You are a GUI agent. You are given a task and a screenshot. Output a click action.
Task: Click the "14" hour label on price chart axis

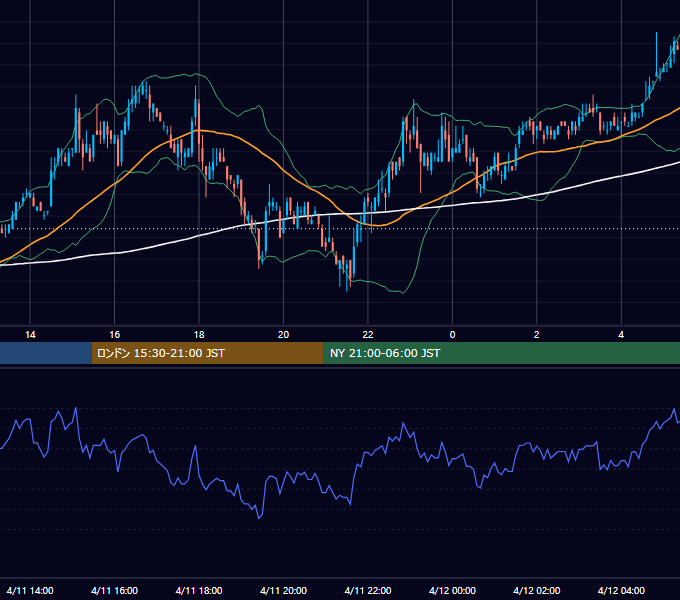(x=30, y=335)
